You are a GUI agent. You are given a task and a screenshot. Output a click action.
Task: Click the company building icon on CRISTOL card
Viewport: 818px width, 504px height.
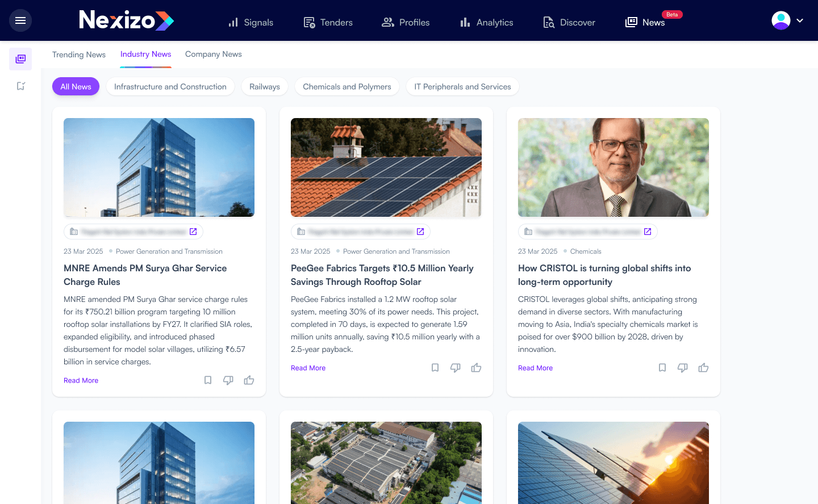(x=528, y=232)
